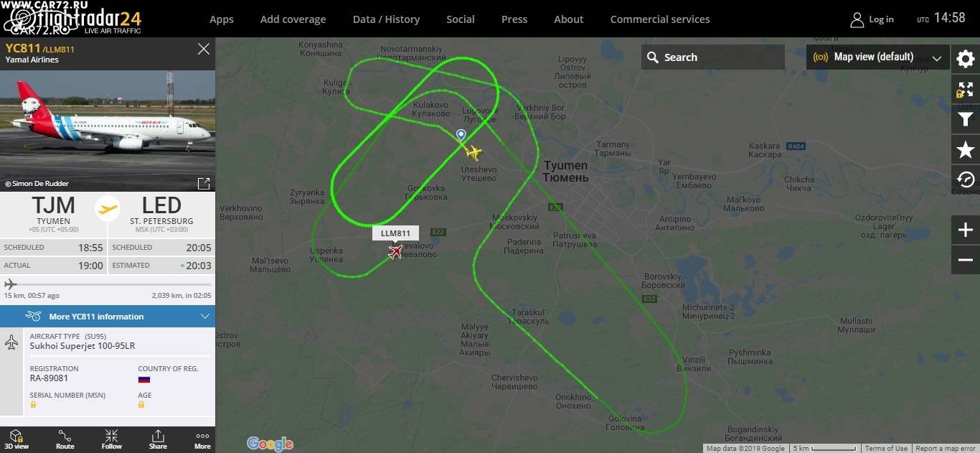Expand More YC811 information panel
Viewport: 980px width, 453px height.
click(x=108, y=316)
